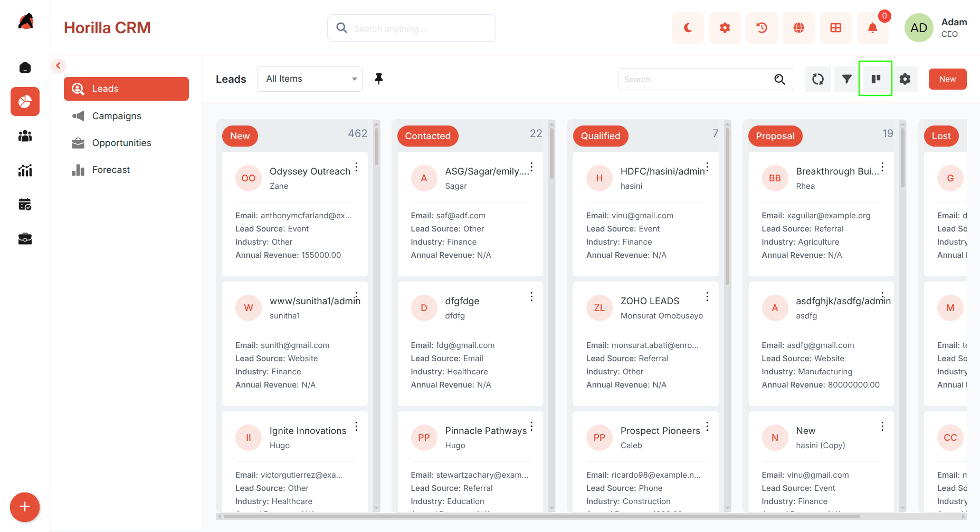Open dfgfdge card three-dot menu
The image size is (980, 532).
[531, 297]
